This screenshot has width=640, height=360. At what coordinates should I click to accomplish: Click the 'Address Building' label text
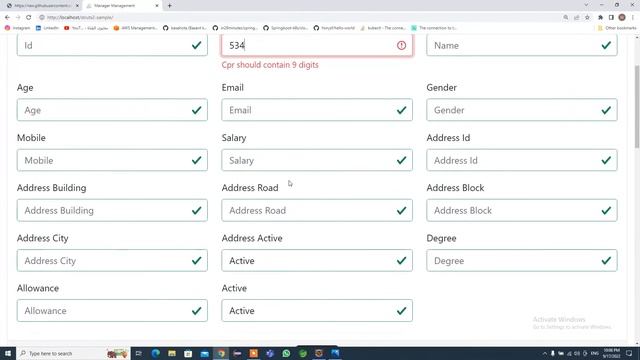tap(51, 188)
